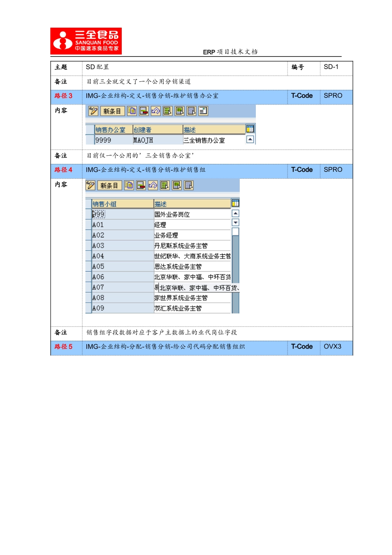
Task: Select row marker beside sales office 9999
Action: tap(90, 140)
